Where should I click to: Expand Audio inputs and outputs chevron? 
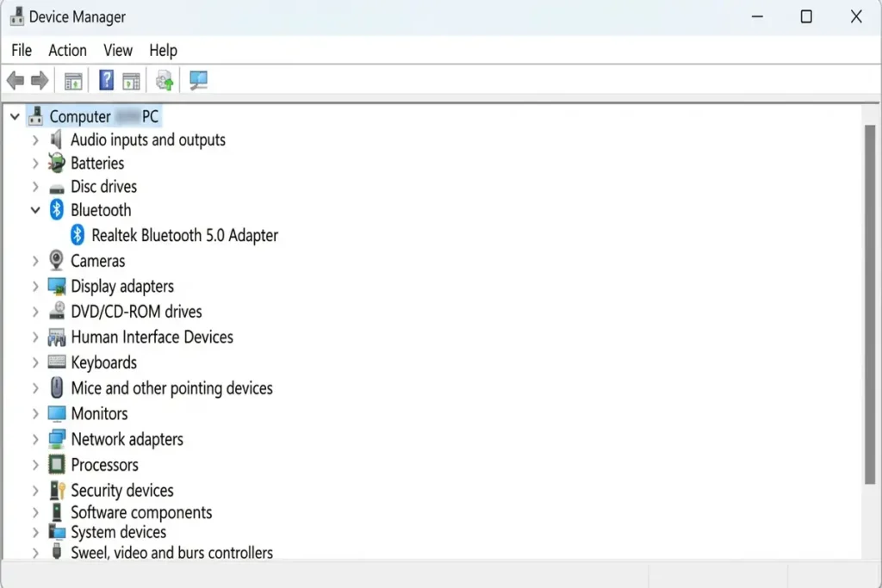point(35,140)
